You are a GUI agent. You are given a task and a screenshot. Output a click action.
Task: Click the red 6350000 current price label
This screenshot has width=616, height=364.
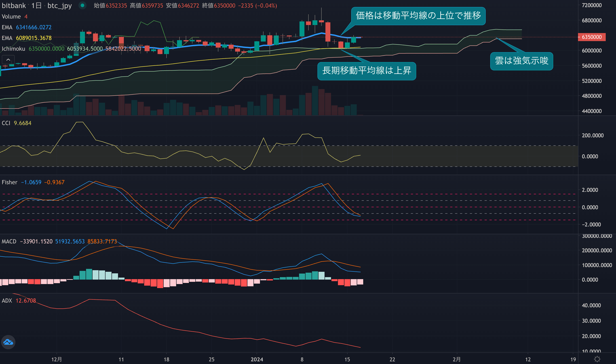(x=591, y=37)
